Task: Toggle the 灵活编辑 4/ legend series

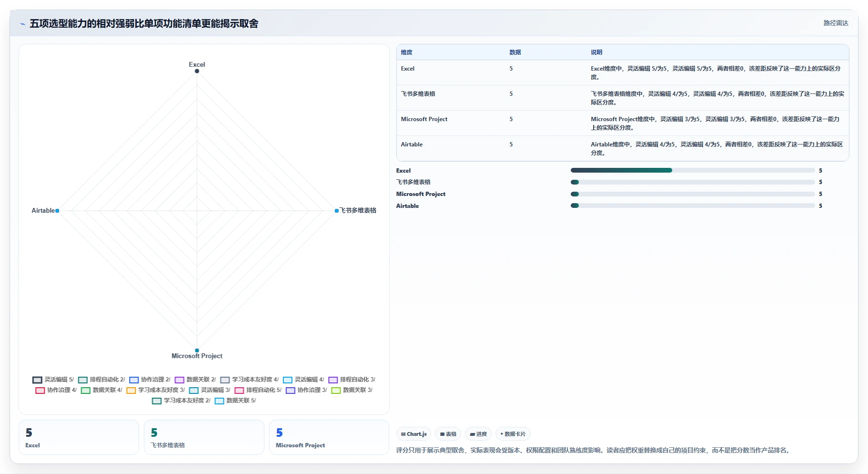Action: (x=303, y=380)
